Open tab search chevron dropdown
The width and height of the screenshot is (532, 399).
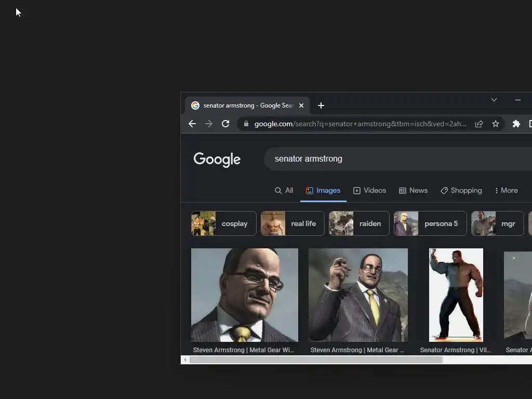494,100
